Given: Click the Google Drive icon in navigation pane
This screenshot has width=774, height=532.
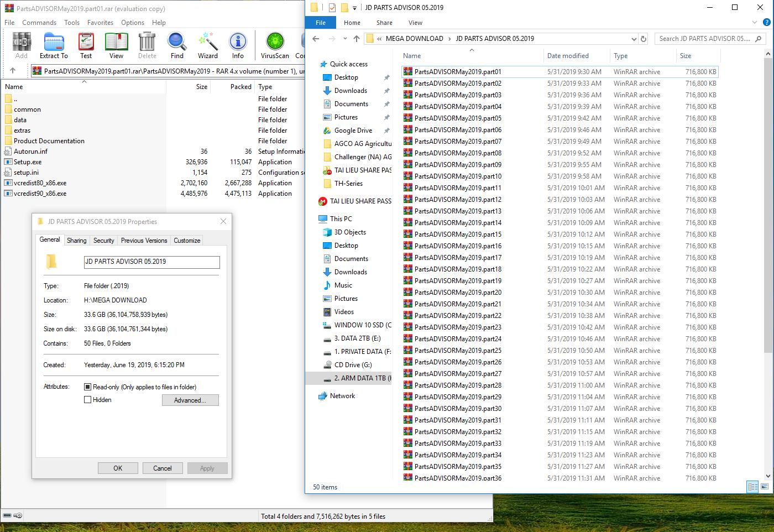Looking at the screenshot, I should click(327, 131).
